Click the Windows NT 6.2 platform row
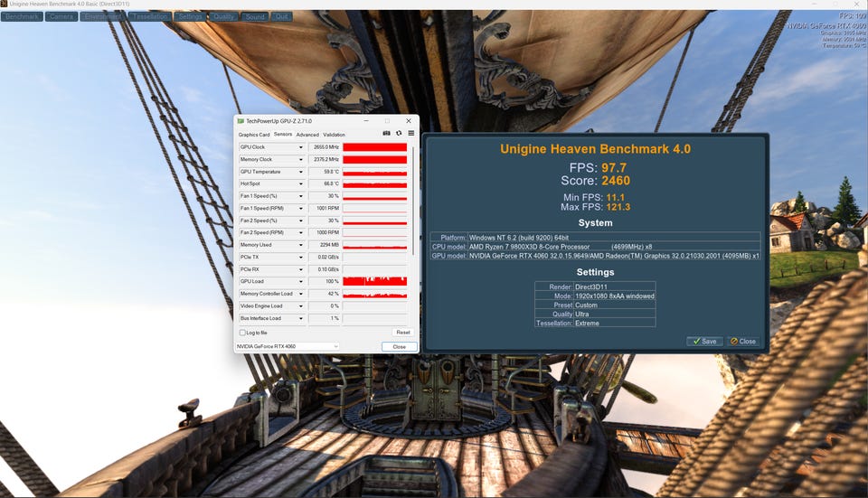This screenshot has height=498, width=868. (x=595, y=238)
